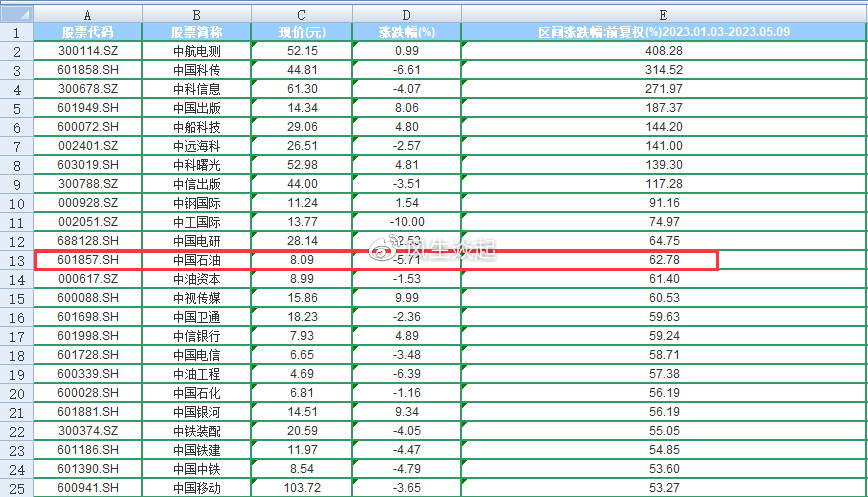Select cell with code 000928.SZ

[x=87, y=203]
